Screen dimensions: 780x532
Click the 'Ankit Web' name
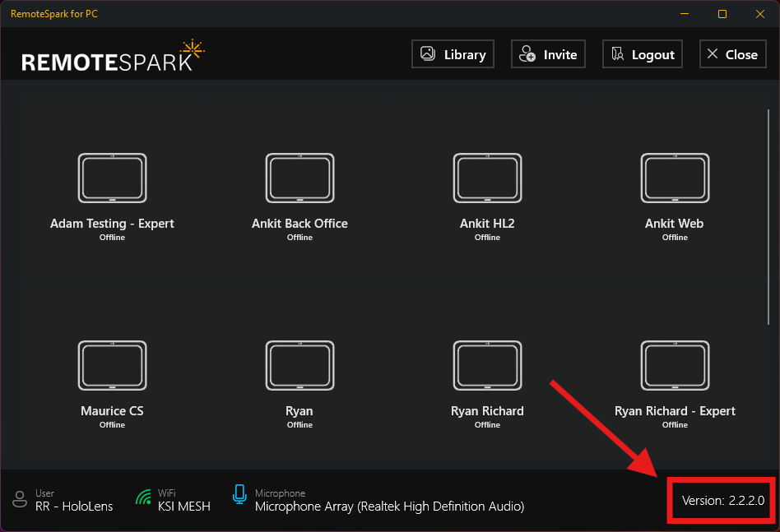[x=674, y=224]
